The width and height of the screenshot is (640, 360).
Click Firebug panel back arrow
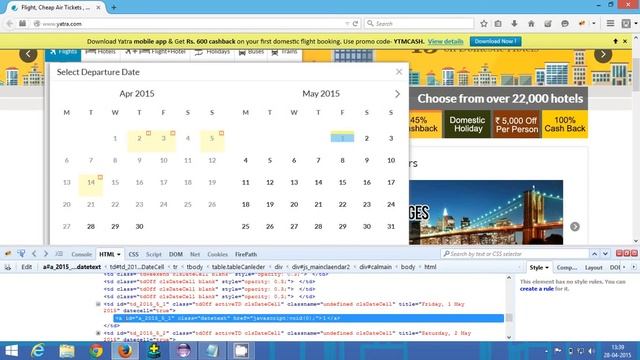pyautogui.click(x=34, y=254)
